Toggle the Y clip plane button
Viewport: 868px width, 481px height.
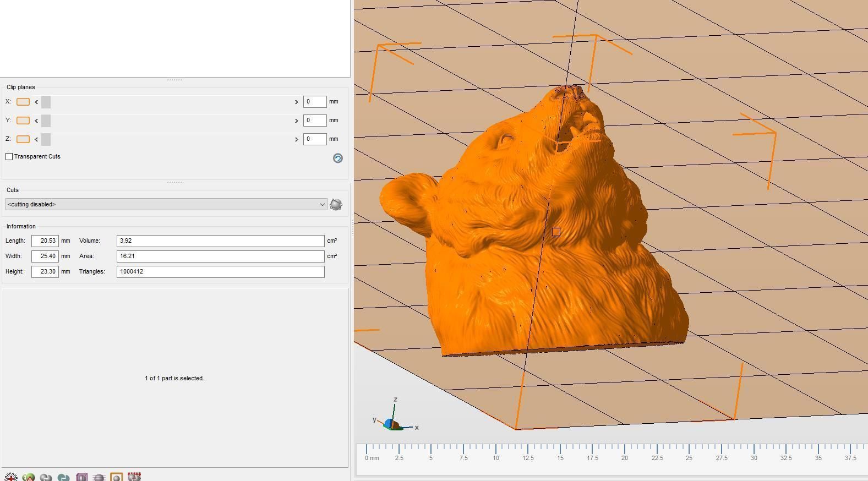[x=23, y=121]
